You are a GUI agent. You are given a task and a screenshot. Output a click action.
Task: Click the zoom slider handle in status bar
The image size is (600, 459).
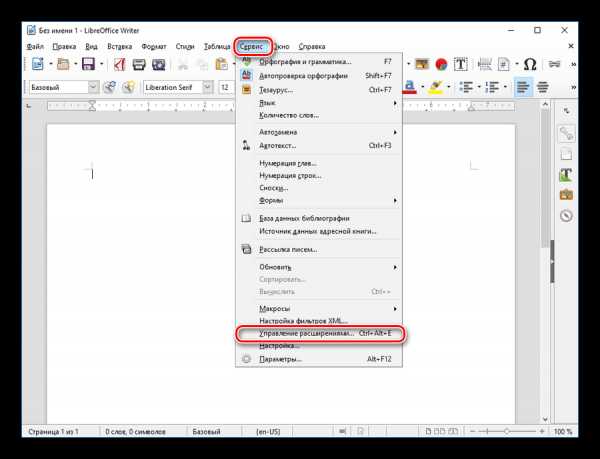click(x=507, y=431)
